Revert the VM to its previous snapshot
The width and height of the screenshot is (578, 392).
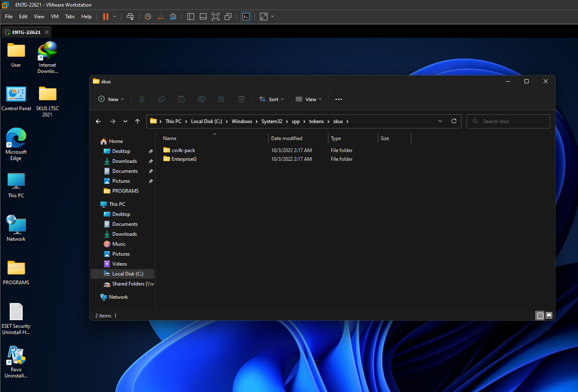(x=160, y=17)
